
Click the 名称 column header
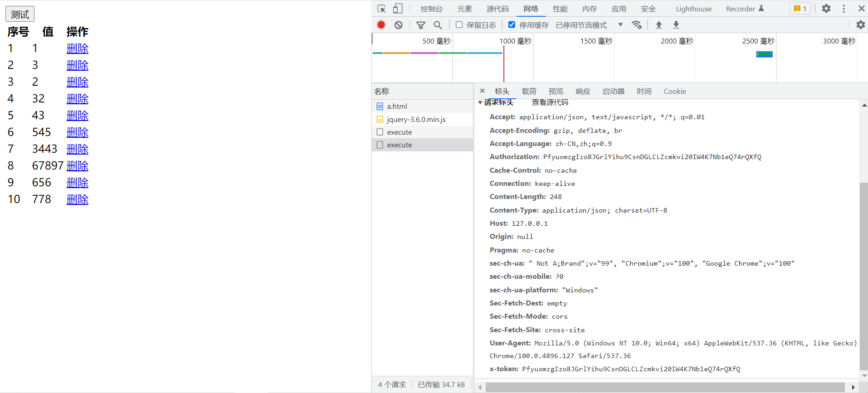(423, 91)
